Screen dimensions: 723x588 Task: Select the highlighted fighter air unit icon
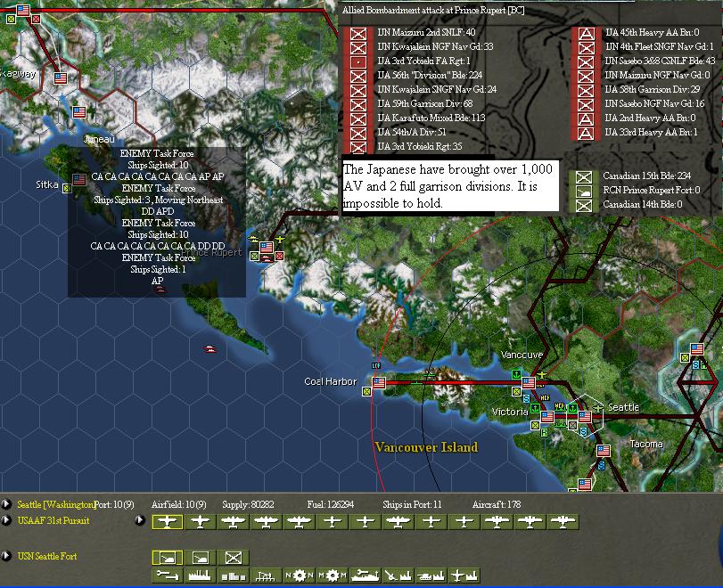[168, 522]
